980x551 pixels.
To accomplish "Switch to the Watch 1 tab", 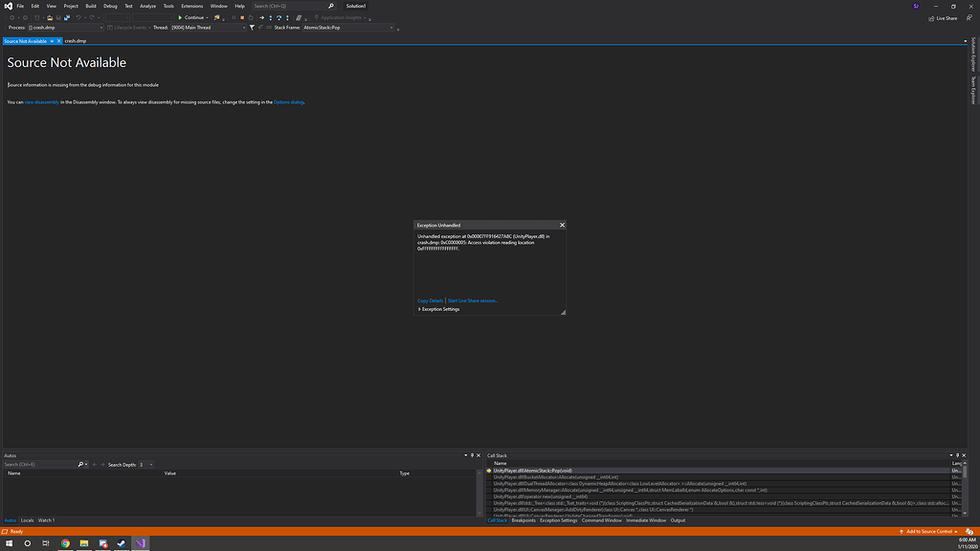I will (x=45, y=520).
